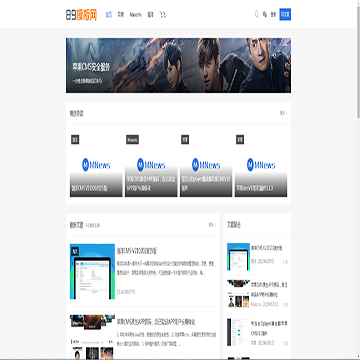Expand the more link in featured section

283,113
